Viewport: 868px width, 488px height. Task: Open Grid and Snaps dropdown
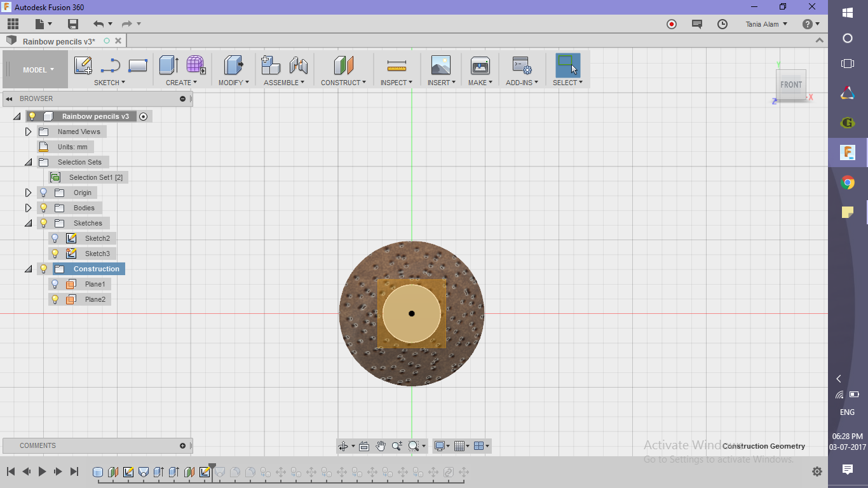(463, 446)
